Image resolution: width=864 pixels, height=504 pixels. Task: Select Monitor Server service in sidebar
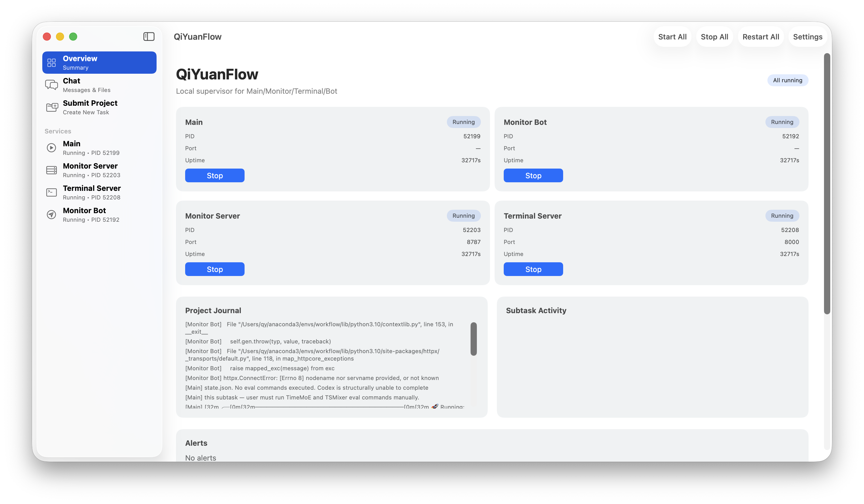tap(99, 170)
